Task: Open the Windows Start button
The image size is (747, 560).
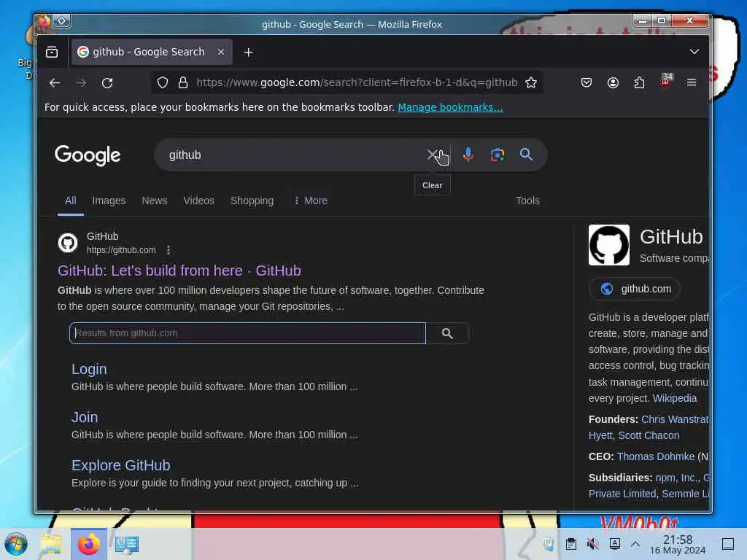Action: coord(16,544)
